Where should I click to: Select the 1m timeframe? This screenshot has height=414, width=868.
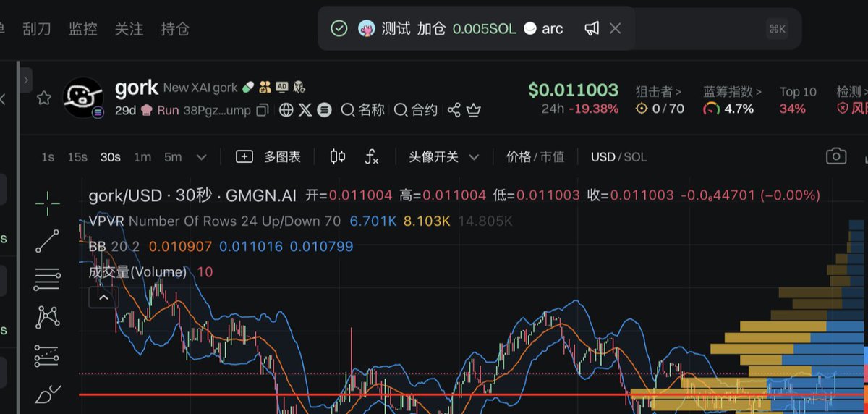coord(142,157)
